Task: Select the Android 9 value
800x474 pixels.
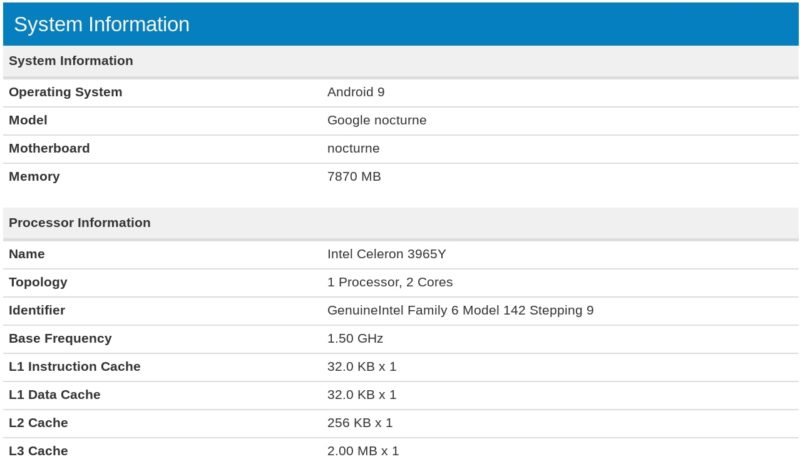Action: (x=356, y=92)
